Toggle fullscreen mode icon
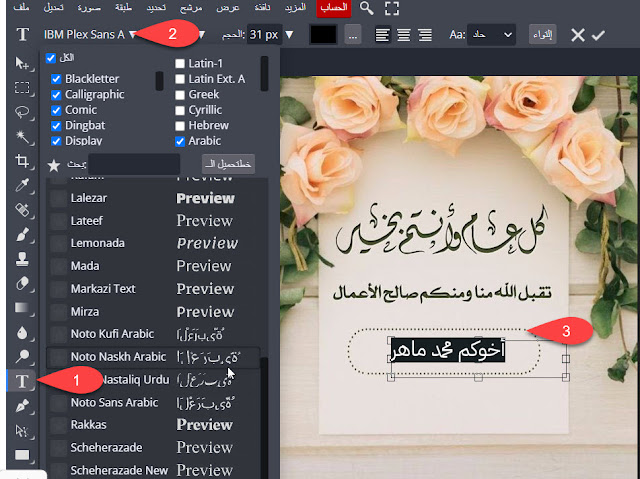 [391, 8]
